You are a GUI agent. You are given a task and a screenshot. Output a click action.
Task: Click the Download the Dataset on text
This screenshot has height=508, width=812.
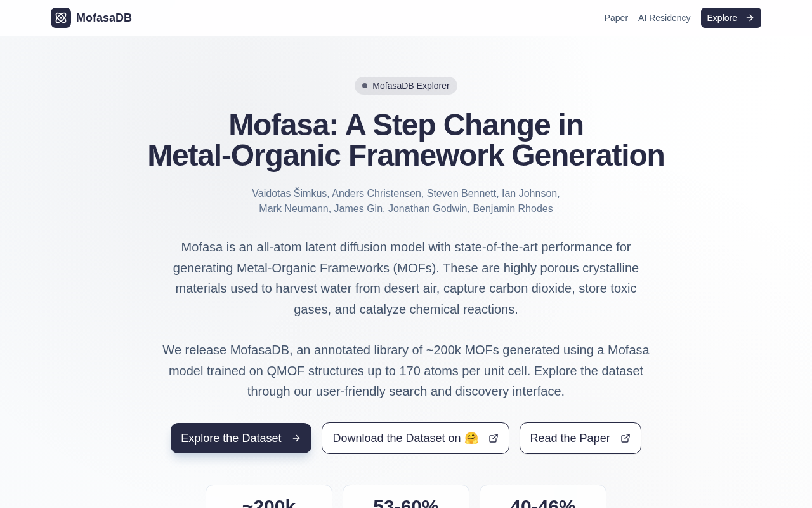(396, 438)
